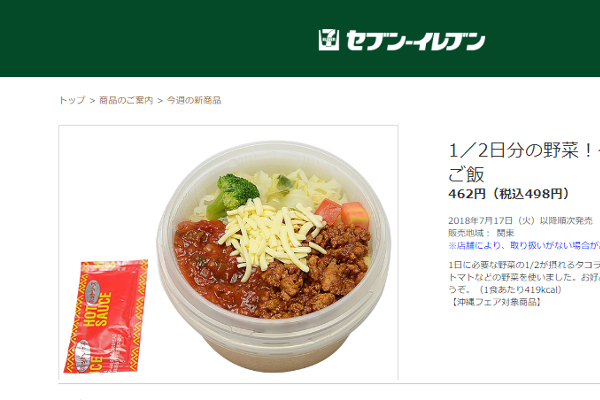This screenshot has width=600, height=400.
Task: Click the price text 462円（税込498円）
Action: pyautogui.click(x=509, y=194)
